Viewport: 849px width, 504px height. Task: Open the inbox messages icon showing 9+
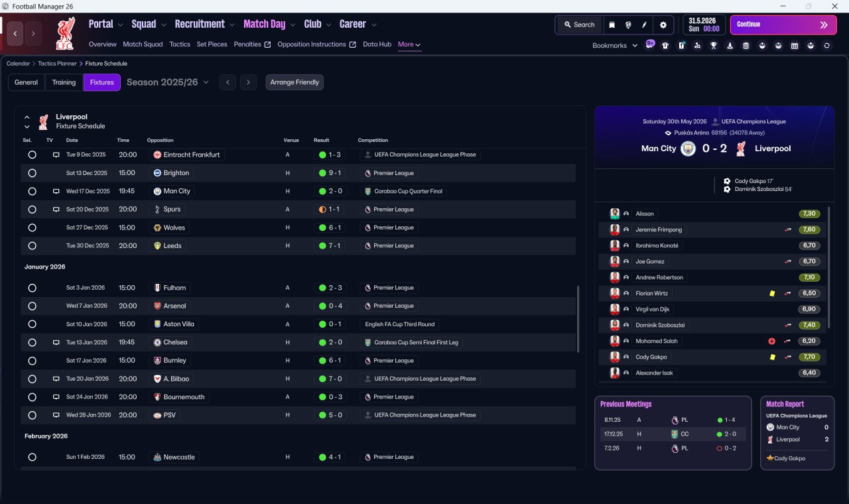click(x=650, y=44)
